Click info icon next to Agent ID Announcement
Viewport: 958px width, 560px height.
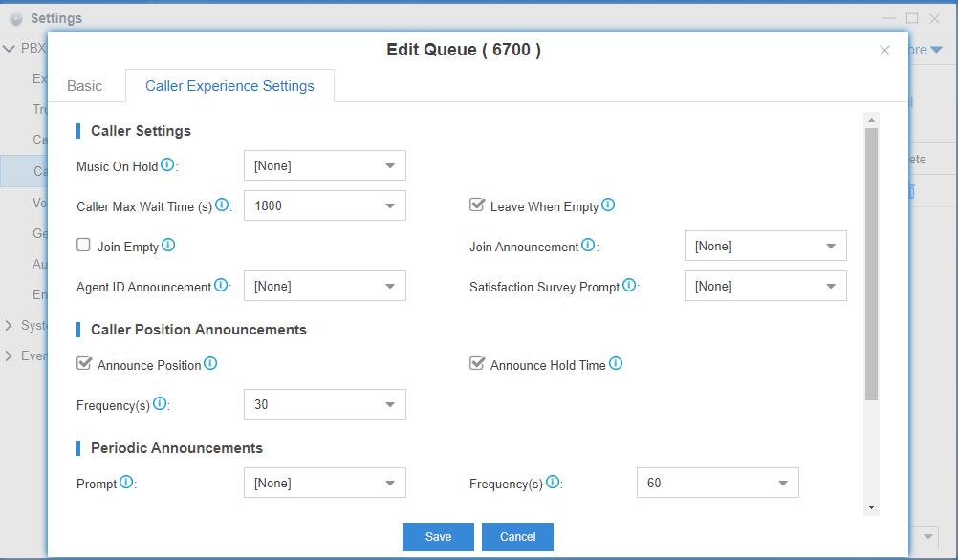221,286
